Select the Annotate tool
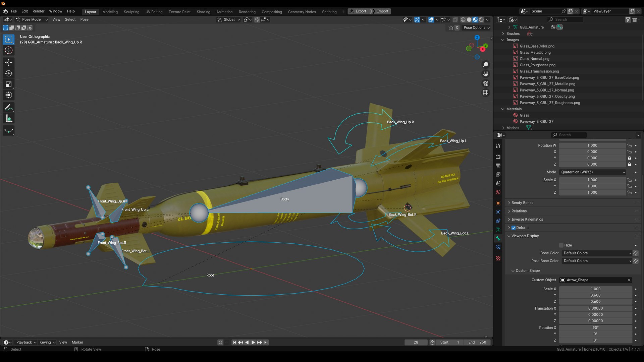The height and width of the screenshot is (362, 644). pos(9,108)
